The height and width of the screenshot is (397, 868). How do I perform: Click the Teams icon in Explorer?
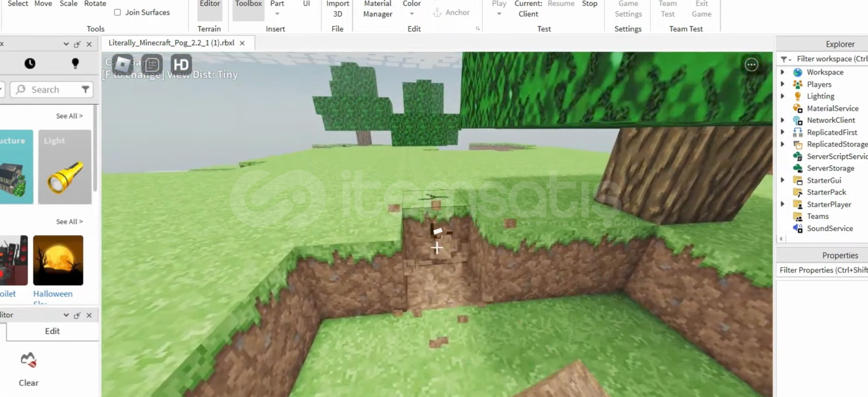point(797,217)
